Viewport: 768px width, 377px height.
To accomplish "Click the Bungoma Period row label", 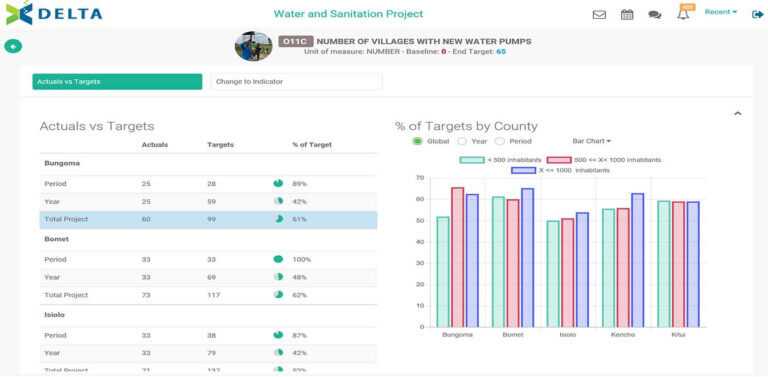I will 55,184.
